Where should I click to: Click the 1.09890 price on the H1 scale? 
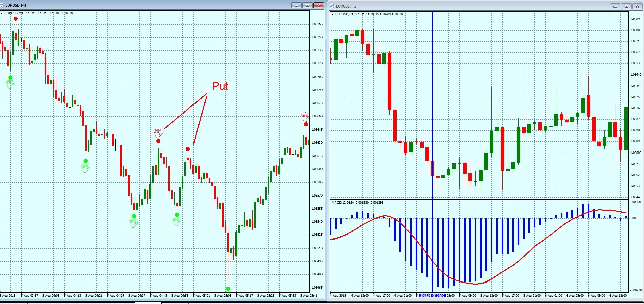point(636,19)
